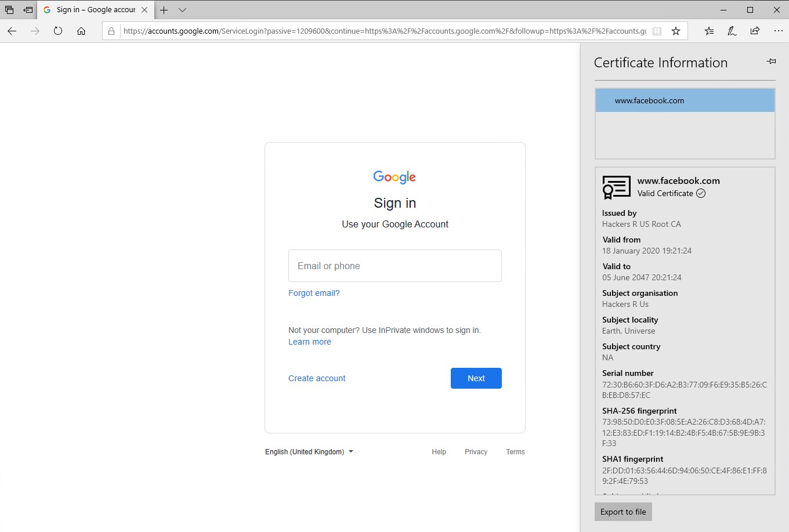This screenshot has width=789, height=532.
Task: Open a new tab with plus
Action: 164,10
